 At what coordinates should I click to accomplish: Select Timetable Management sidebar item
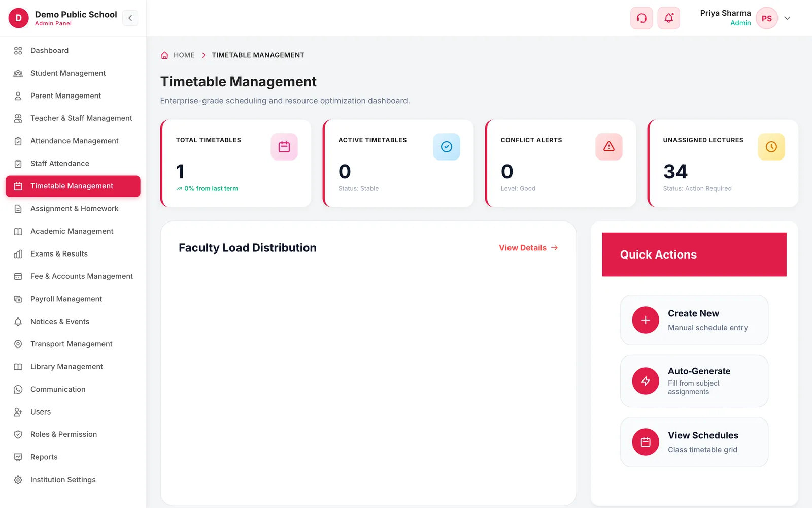(x=73, y=186)
